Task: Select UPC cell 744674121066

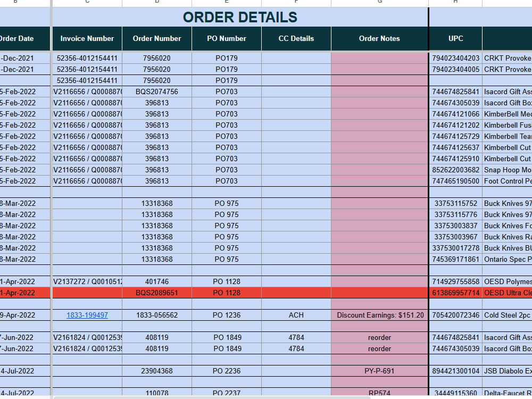Action: click(x=456, y=114)
